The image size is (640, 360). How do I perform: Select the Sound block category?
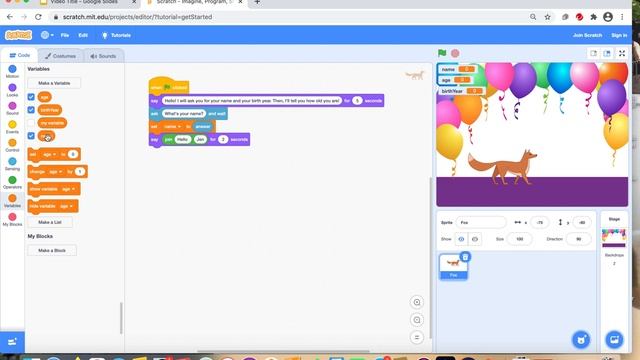pos(12,109)
